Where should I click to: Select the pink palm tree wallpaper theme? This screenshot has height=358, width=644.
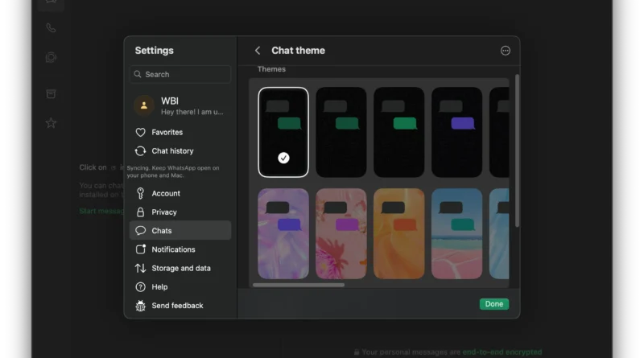(341, 233)
